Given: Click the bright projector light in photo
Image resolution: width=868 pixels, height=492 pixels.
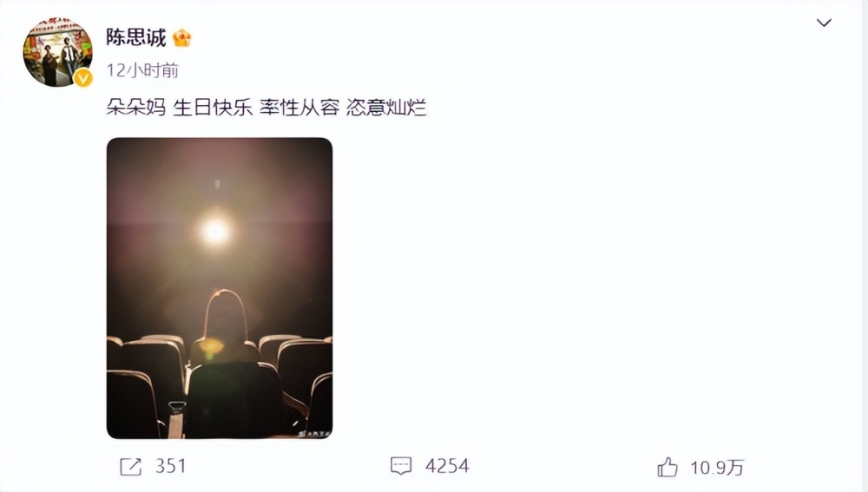Looking at the screenshot, I should pos(215,231).
